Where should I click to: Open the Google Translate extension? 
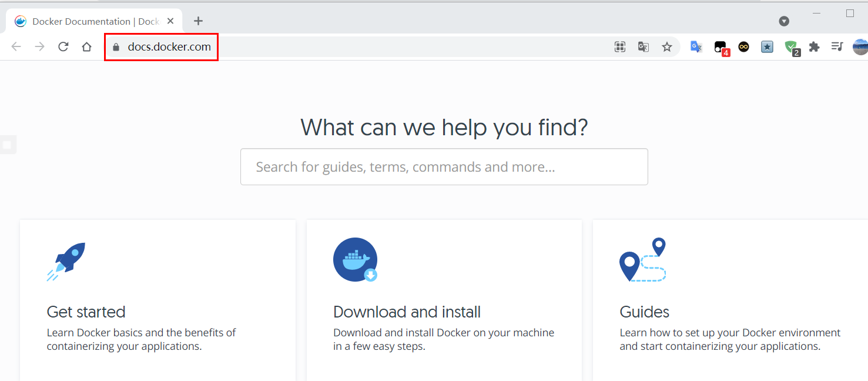pyautogui.click(x=696, y=47)
